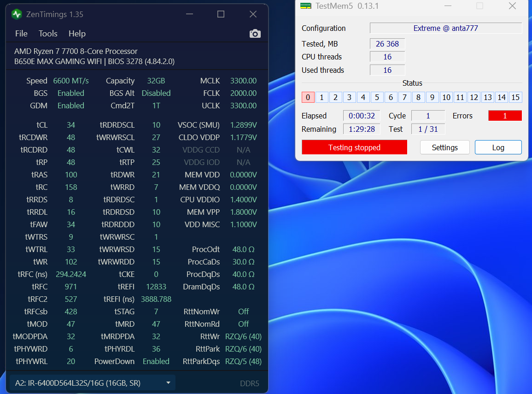The height and width of the screenshot is (394, 532).
Task: Open the Log button in TestMem5
Action: [x=498, y=147]
